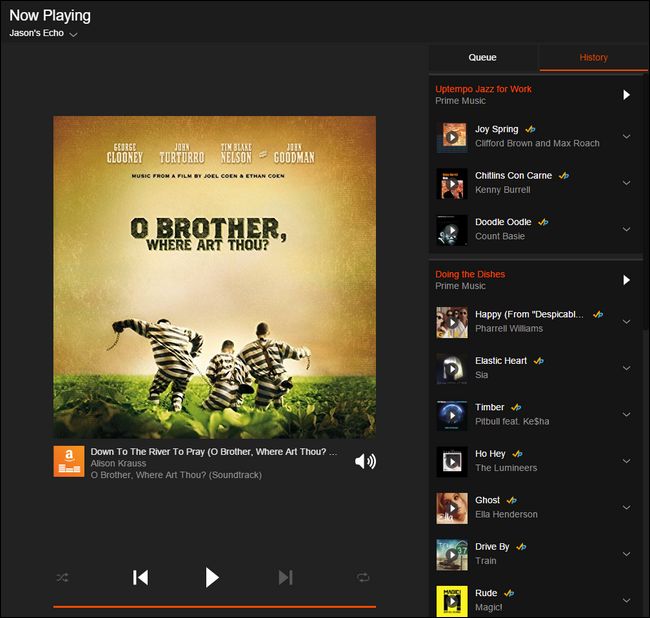This screenshot has height=618, width=650.
Task: Click the main play button
Action: 212,577
